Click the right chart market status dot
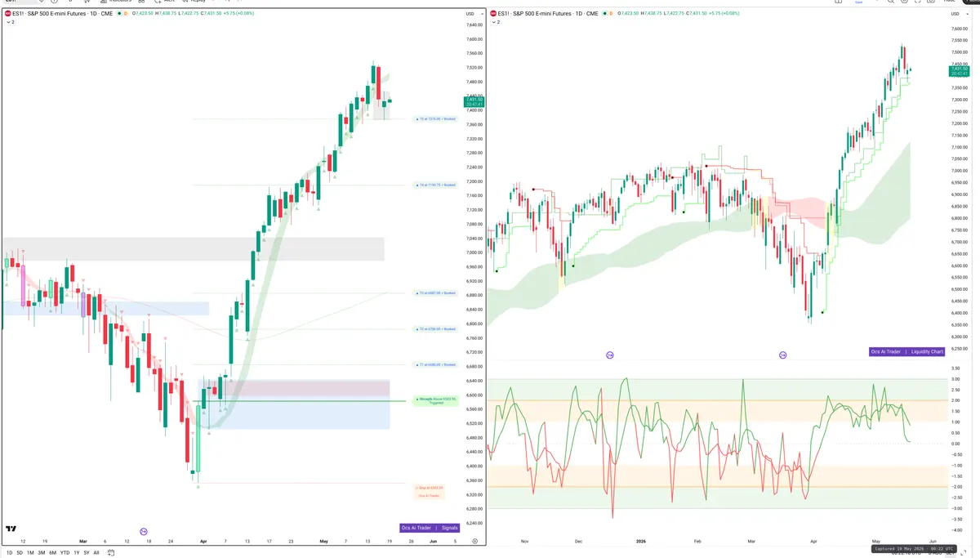980x558 pixels. [604, 13]
